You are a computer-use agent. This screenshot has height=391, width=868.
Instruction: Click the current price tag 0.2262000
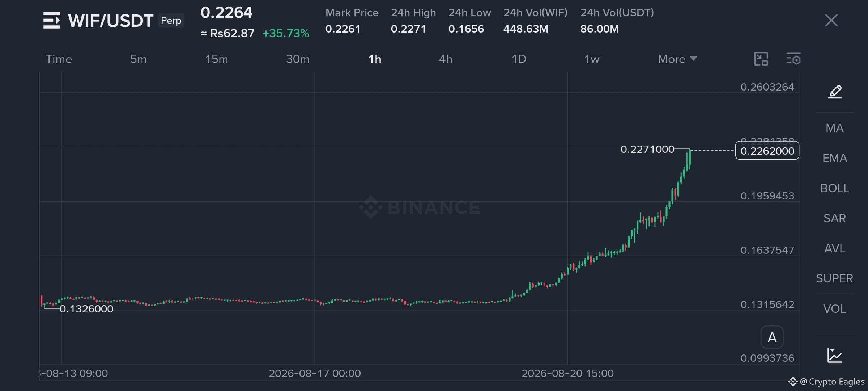(767, 151)
